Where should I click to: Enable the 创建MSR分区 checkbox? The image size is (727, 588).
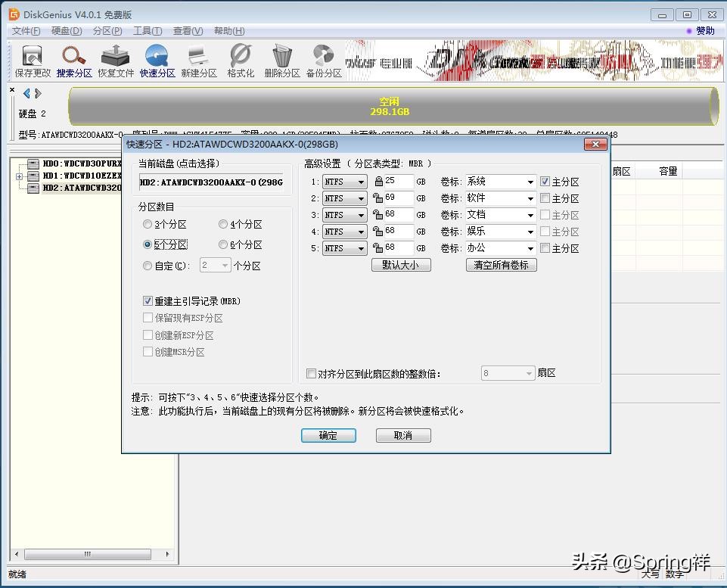click(x=148, y=351)
